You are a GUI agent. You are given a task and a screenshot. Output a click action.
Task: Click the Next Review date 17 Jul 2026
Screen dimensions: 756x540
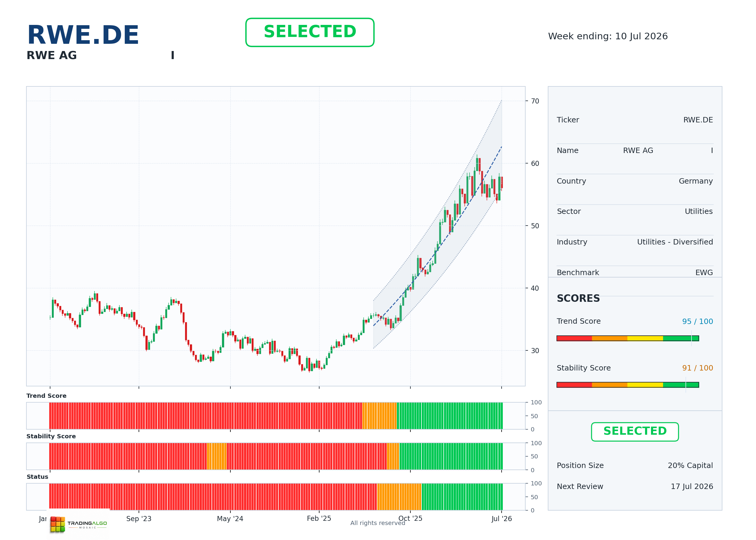[692, 487]
